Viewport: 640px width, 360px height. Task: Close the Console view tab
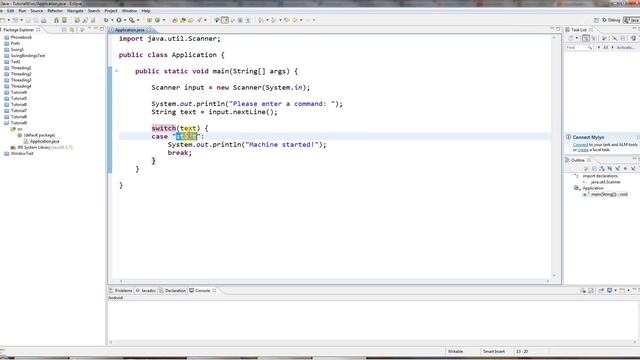pos(214,291)
